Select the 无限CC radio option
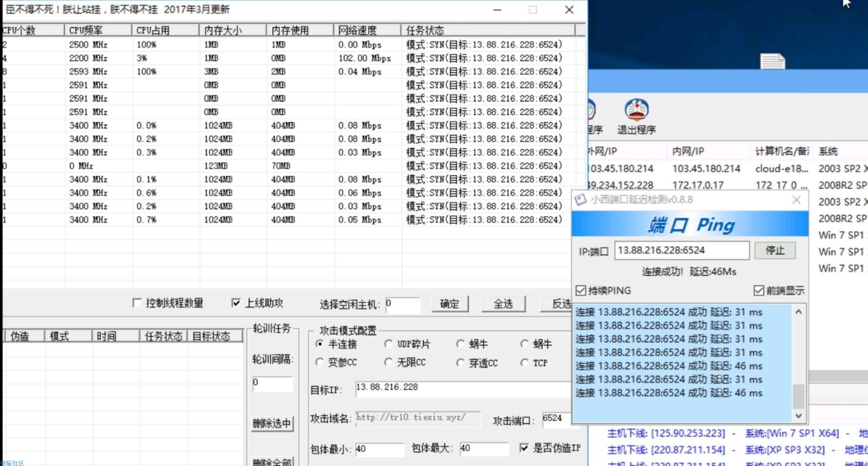The image size is (868, 466). 388,362
